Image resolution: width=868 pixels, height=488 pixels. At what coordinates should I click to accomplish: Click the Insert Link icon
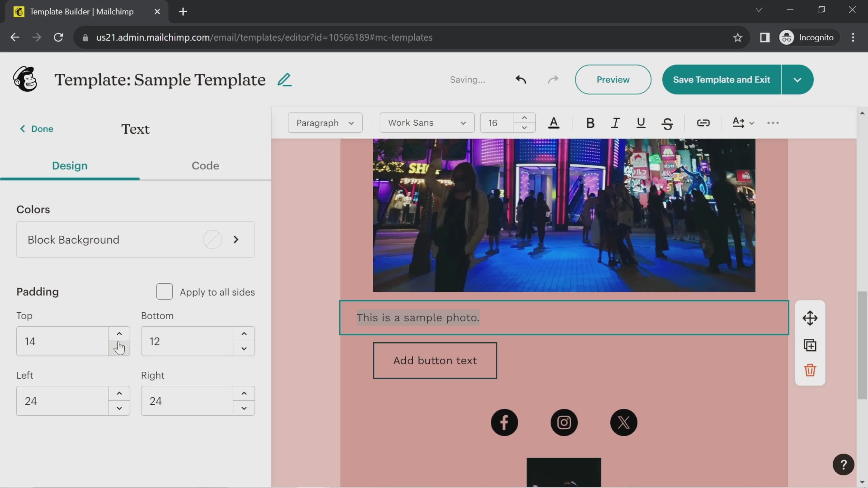pyautogui.click(x=704, y=123)
